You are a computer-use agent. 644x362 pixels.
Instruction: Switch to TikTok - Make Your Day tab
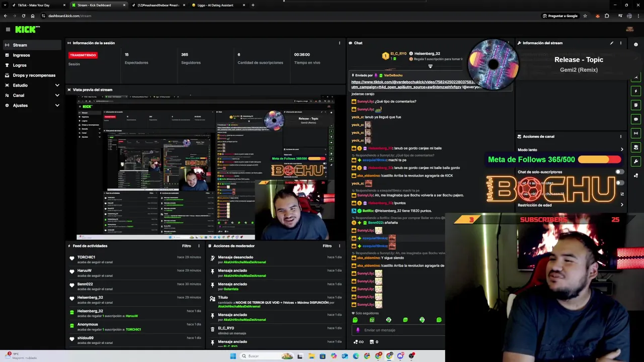coord(38,5)
